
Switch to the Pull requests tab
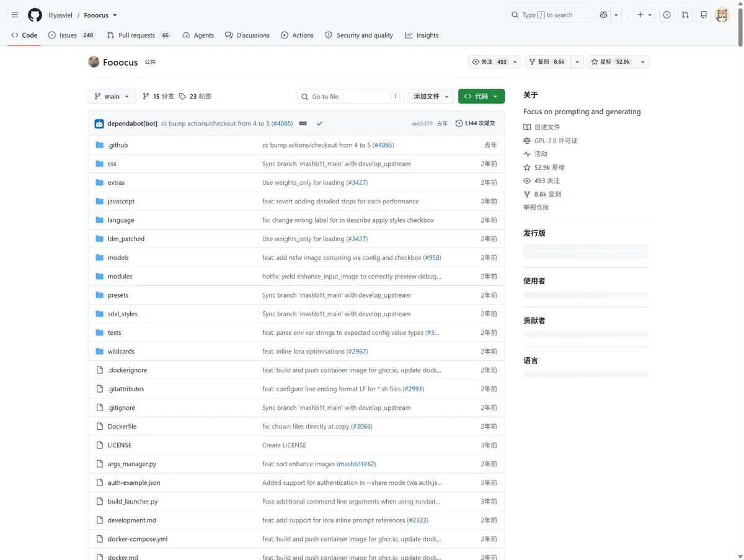pos(139,35)
